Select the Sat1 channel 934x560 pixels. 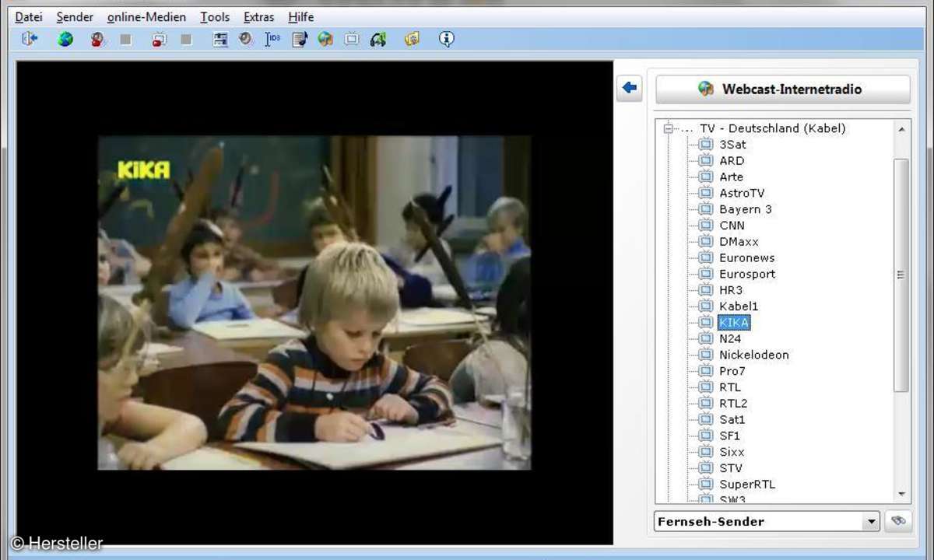point(732,419)
